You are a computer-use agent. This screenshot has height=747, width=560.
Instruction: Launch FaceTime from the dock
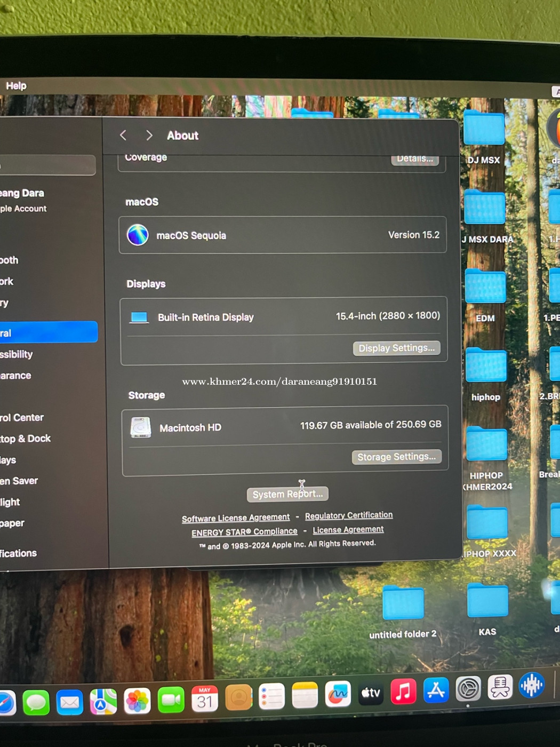(171, 700)
